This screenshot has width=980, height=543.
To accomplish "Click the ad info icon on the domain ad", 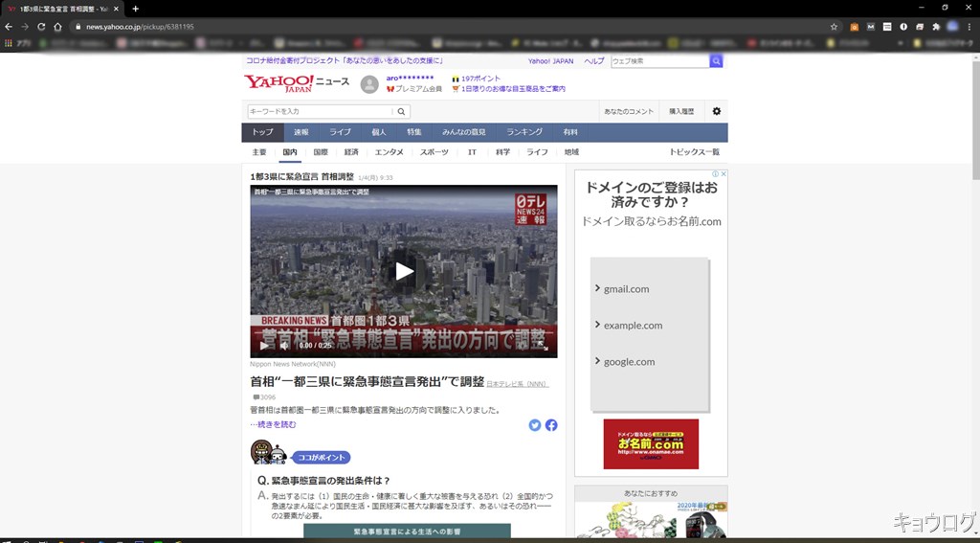I will click(x=716, y=174).
